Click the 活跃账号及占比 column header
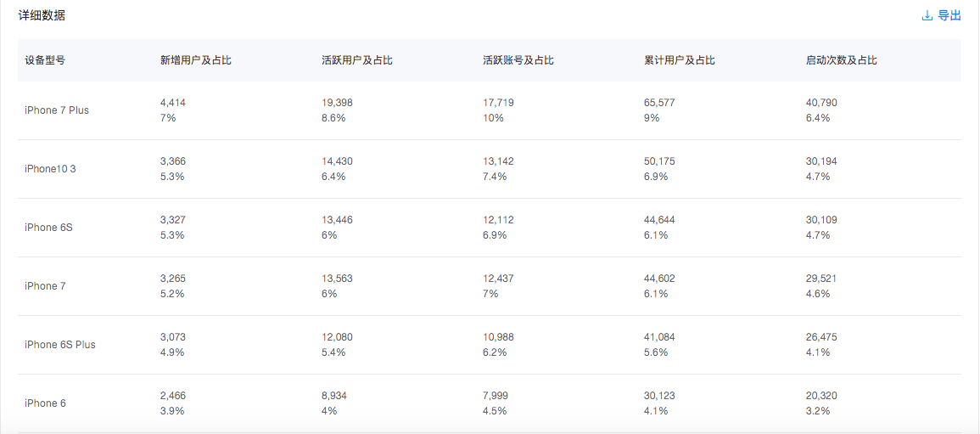Viewport: 980px width, 434px height. (x=518, y=60)
